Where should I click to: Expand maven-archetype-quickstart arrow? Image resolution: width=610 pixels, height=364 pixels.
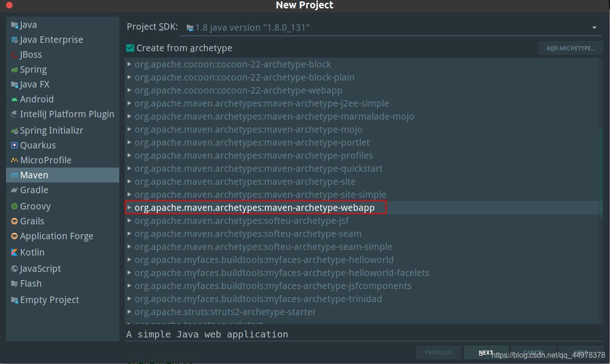[129, 169]
